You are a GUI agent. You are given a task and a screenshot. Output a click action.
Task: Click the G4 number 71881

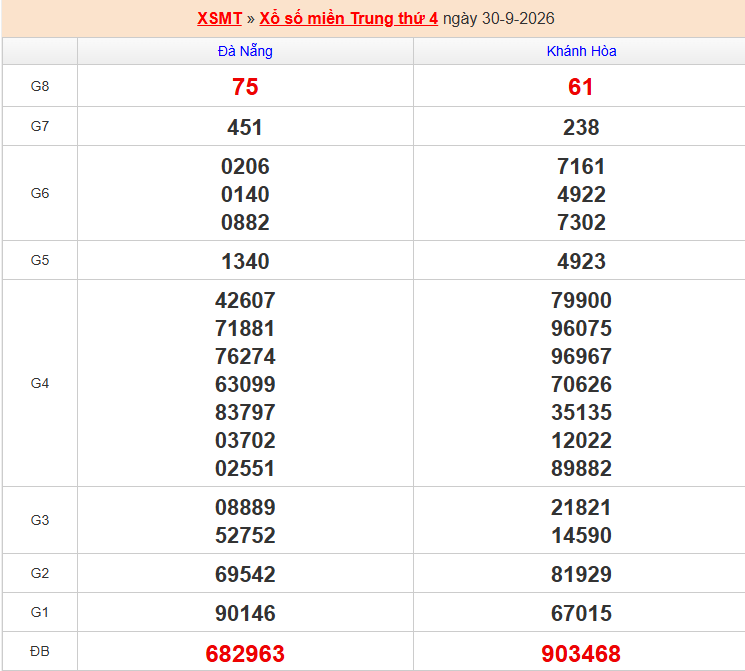245,328
